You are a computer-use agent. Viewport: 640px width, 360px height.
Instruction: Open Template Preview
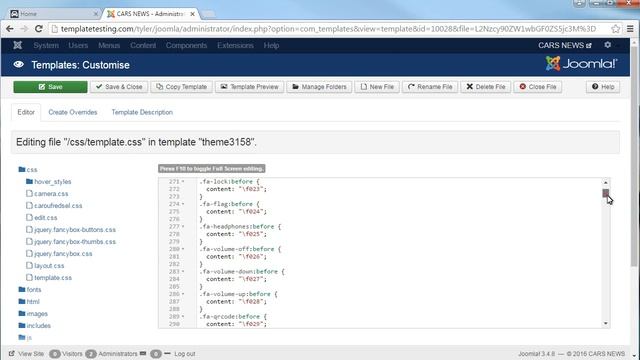click(x=249, y=87)
